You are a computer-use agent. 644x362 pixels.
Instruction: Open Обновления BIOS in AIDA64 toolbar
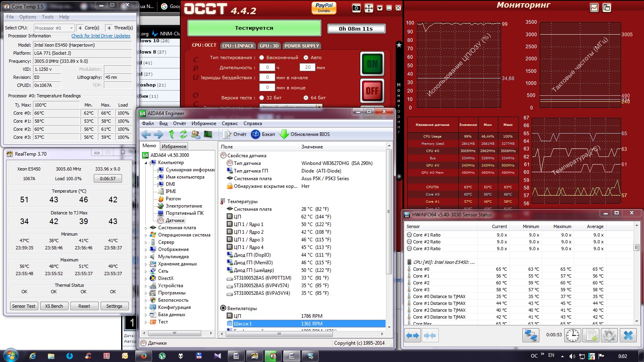click(x=305, y=134)
